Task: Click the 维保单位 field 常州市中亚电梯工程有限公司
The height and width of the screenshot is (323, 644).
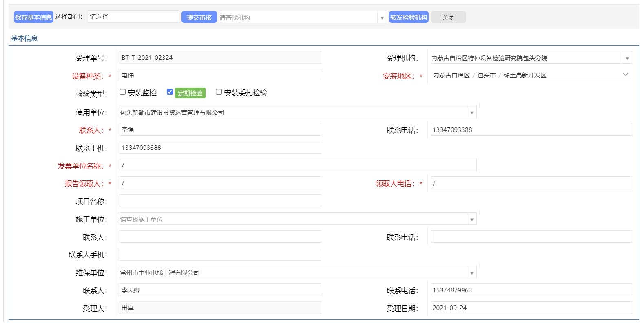Action: point(293,272)
